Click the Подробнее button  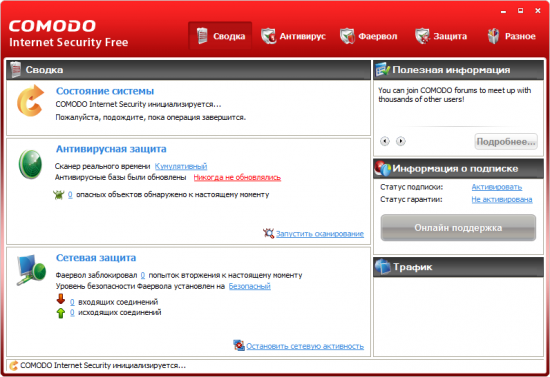point(506,142)
